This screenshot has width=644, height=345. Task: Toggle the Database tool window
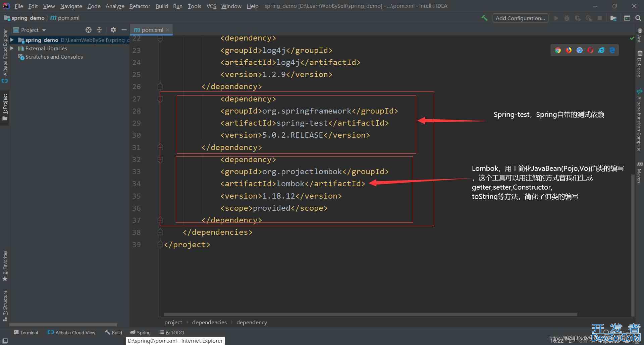pos(640,64)
